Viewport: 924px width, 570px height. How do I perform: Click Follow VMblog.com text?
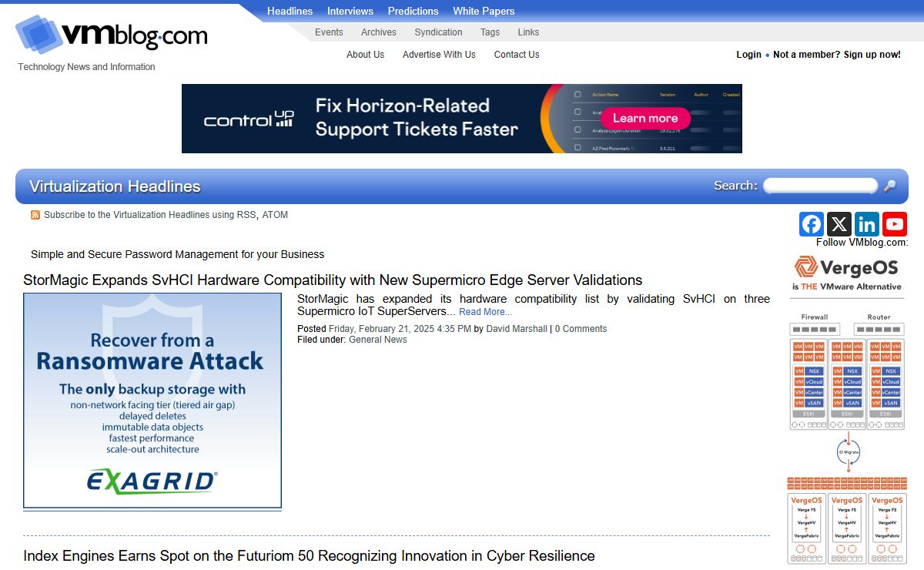click(x=862, y=242)
